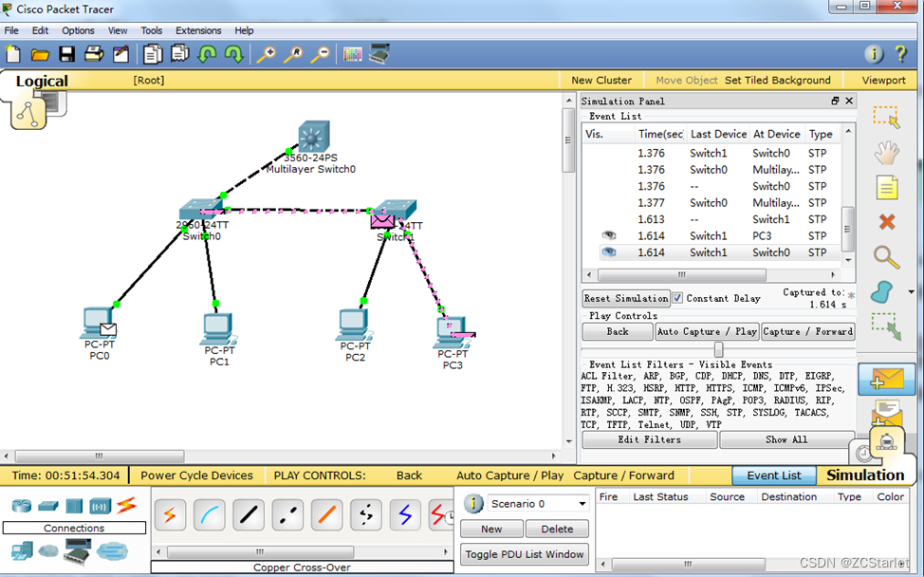Open the Edit menu
The width and height of the screenshot is (924, 577).
coord(40,30)
